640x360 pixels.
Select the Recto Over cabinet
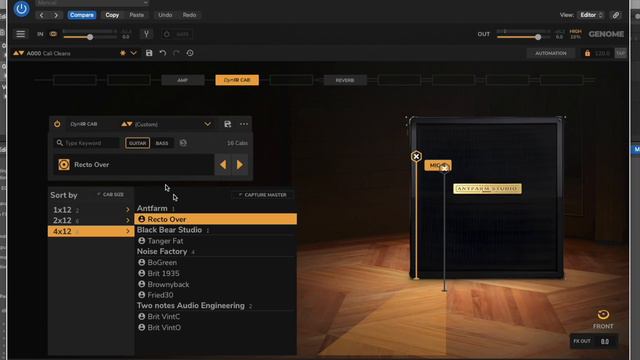pyautogui.click(x=216, y=219)
